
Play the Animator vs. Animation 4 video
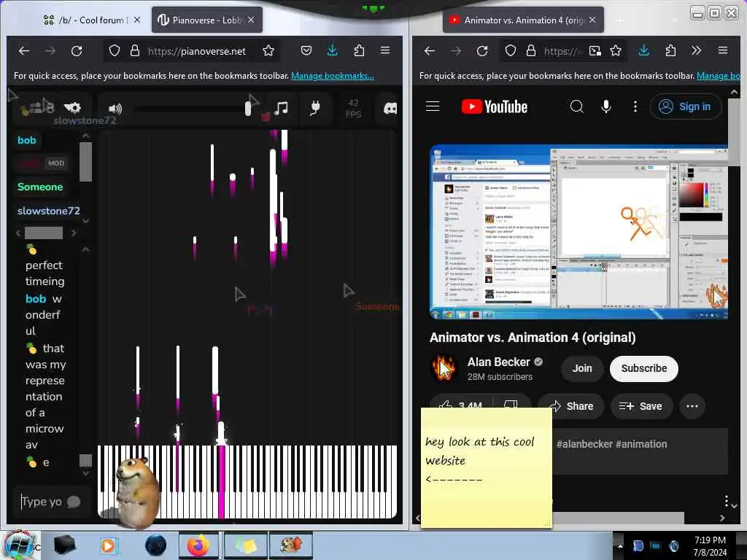pos(578,231)
